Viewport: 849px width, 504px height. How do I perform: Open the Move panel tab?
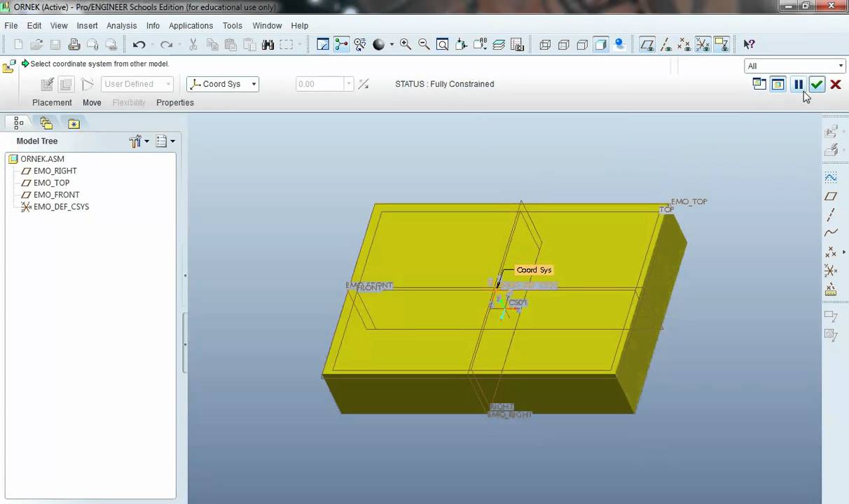[x=92, y=103]
